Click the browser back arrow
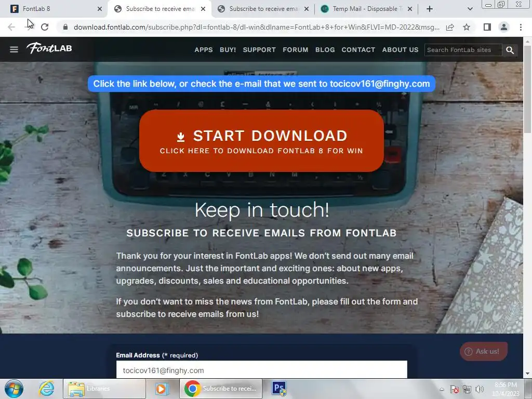Screen dimensions: 532x399 11,27
